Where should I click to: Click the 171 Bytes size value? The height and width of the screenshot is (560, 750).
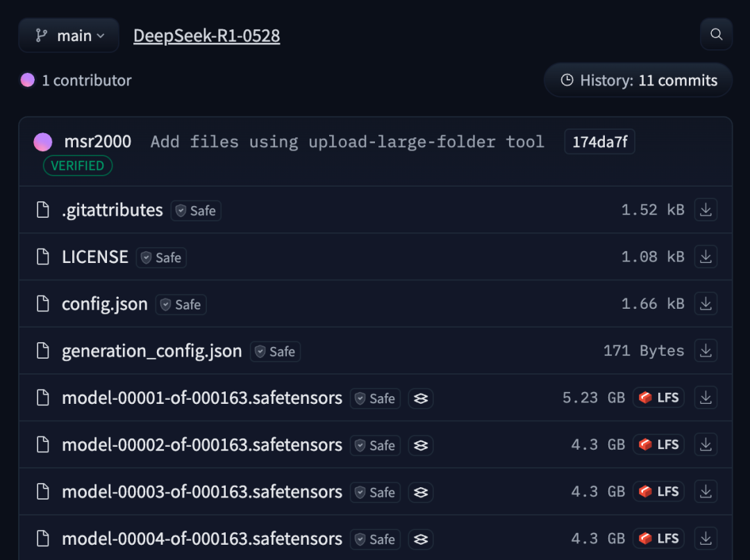point(644,350)
